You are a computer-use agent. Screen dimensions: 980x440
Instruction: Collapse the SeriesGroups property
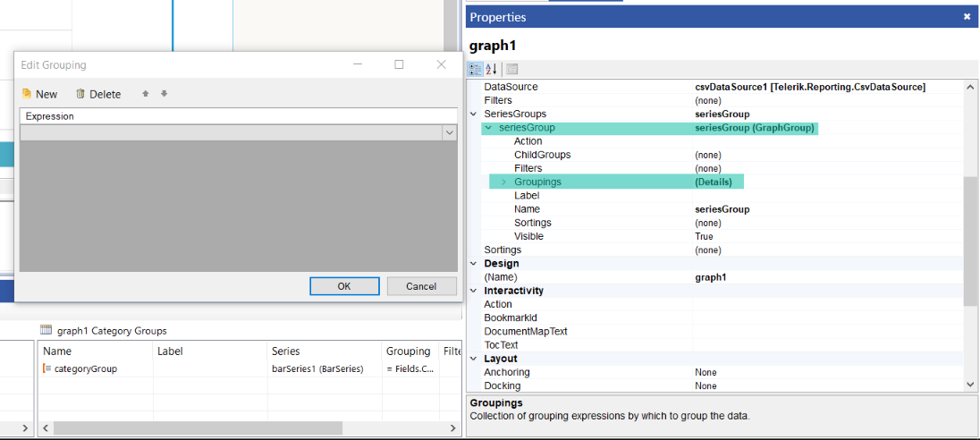[472, 114]
